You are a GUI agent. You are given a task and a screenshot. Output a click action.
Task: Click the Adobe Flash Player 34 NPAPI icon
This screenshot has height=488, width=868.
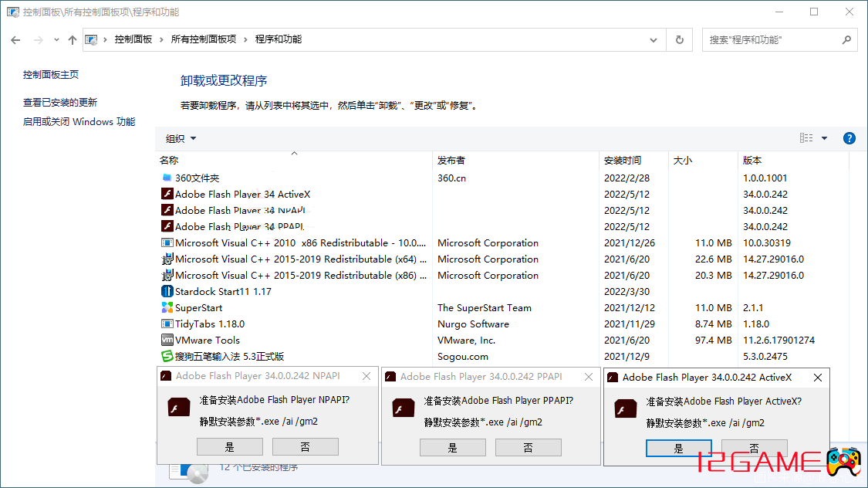click(167, 210)
